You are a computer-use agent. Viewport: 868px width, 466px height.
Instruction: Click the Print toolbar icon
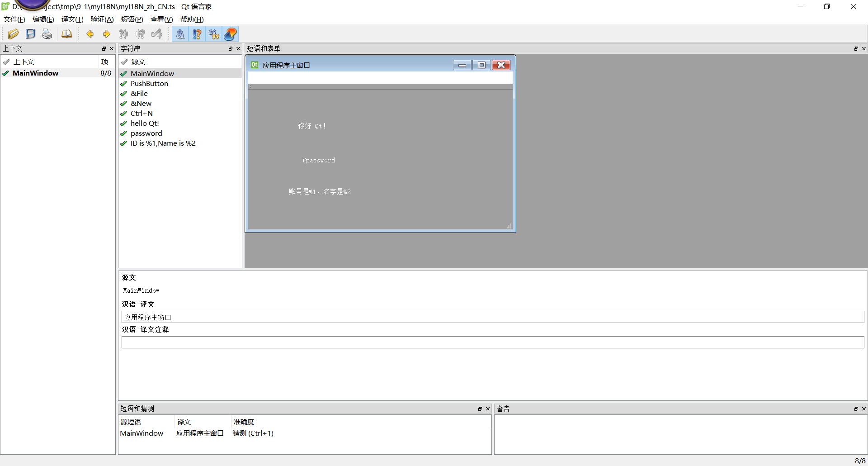(47, 34)
